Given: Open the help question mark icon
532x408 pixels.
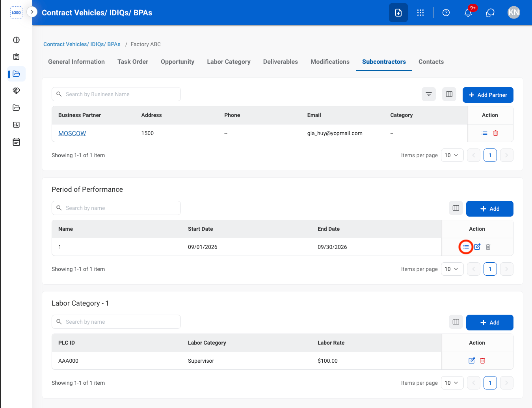Looking at the screenshot, I should pos(446,13).
